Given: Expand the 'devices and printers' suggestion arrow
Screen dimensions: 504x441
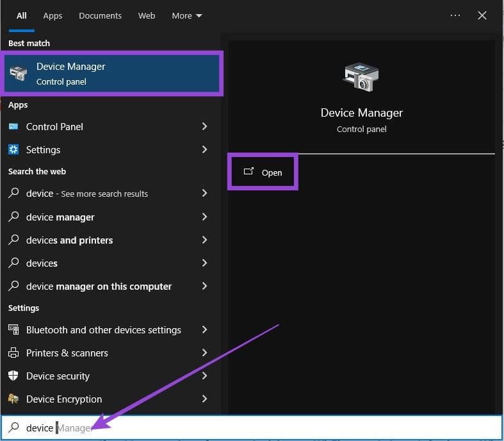Looking at the screenshot, I should [204, 240].
